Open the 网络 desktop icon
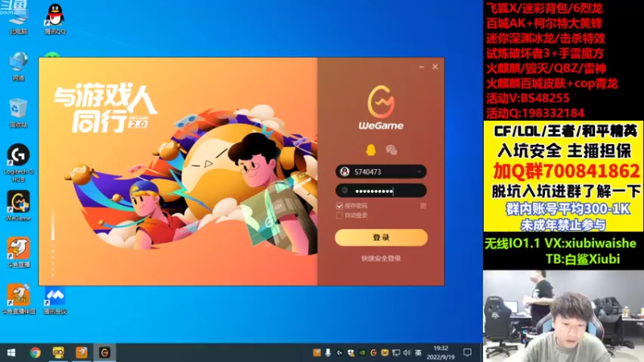Viewport: 644px width, 362px height. coord(18,66)
